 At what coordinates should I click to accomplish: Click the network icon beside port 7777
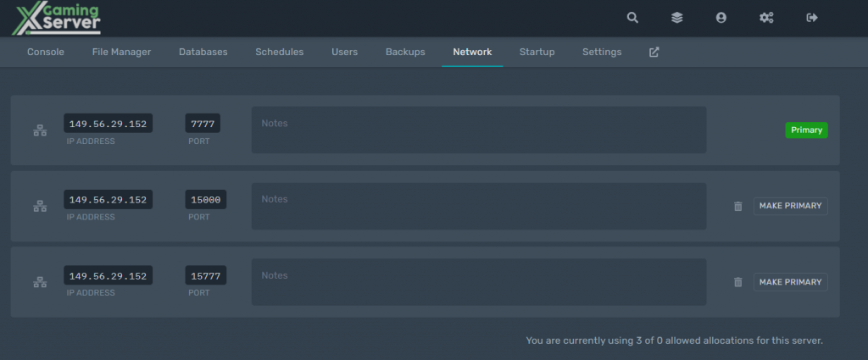pyautogui.click(x=40, y=131)
